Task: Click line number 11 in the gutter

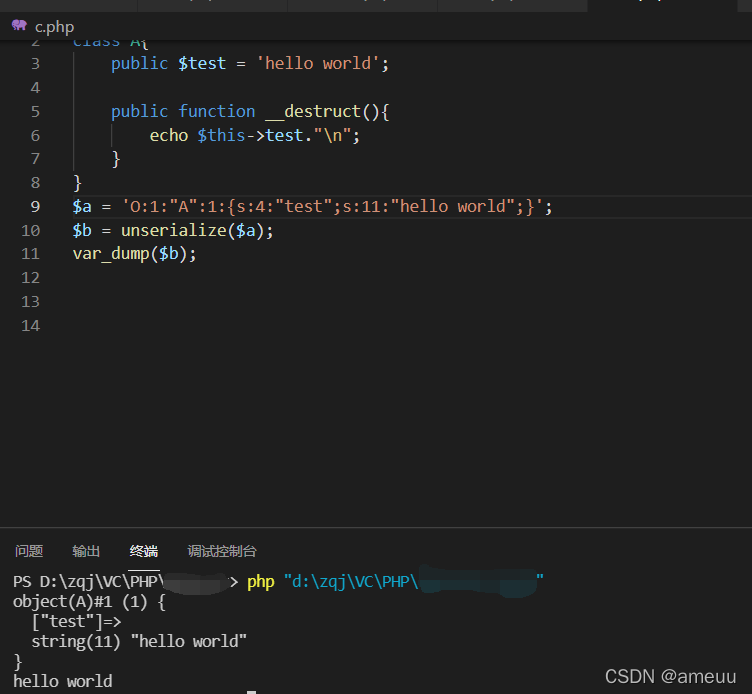Action: (x=30, y=254)
